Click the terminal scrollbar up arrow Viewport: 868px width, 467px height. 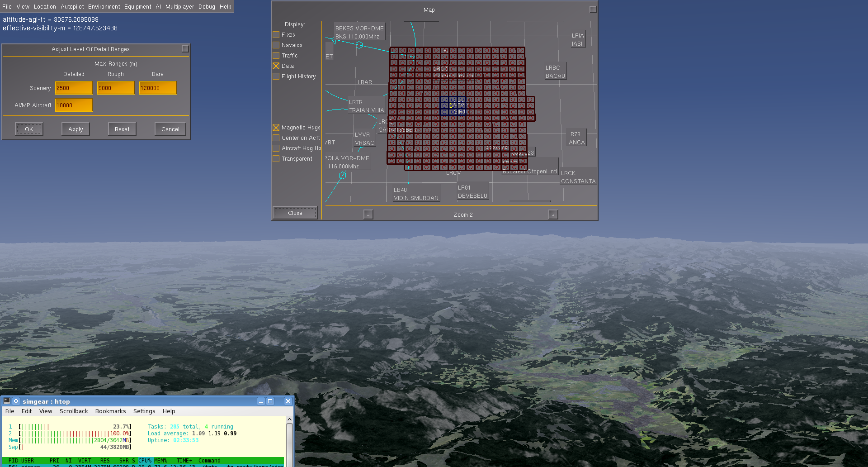tap(289, 419)
